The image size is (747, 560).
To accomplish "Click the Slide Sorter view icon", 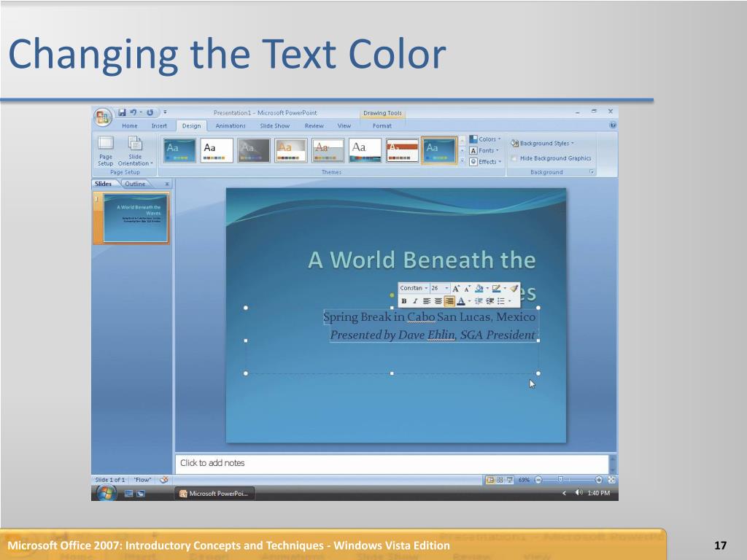I will click(500, 480).
